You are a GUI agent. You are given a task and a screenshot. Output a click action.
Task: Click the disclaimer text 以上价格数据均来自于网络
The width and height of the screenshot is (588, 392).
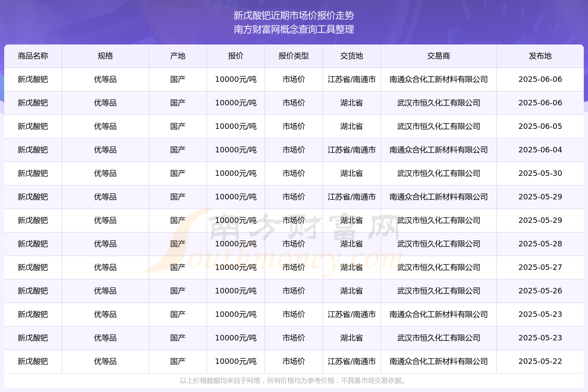tap(220, 381)
